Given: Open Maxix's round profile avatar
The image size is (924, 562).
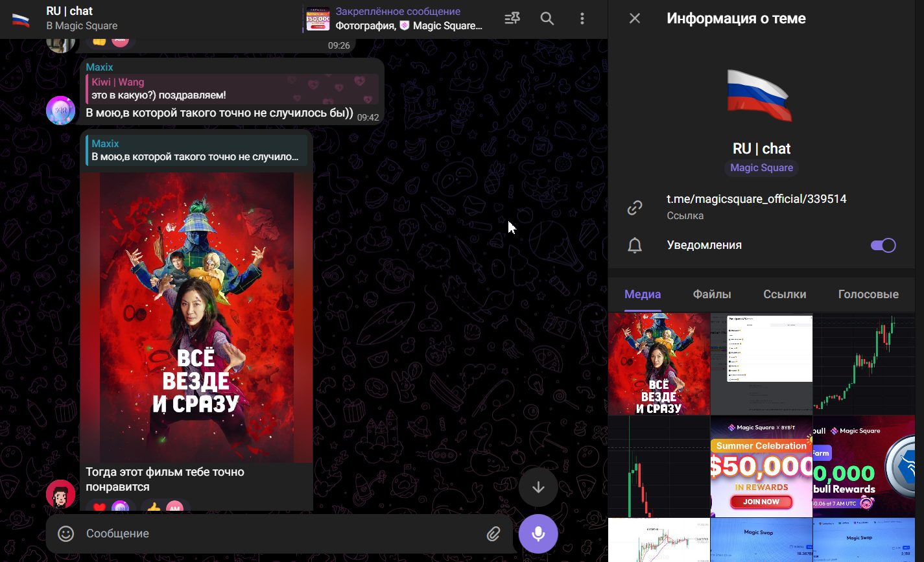Looking at the screenshot, I should [x=61, y=110].
